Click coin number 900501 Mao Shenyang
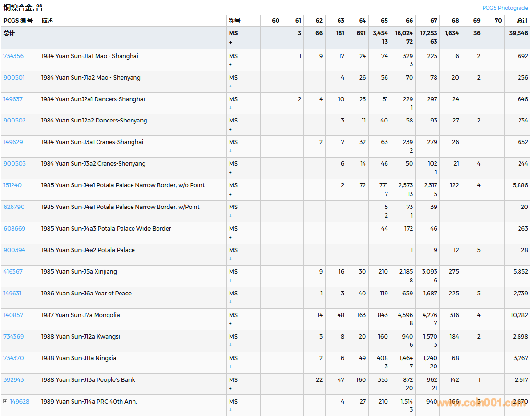532x416 pixels. click(x=14, y=77)
